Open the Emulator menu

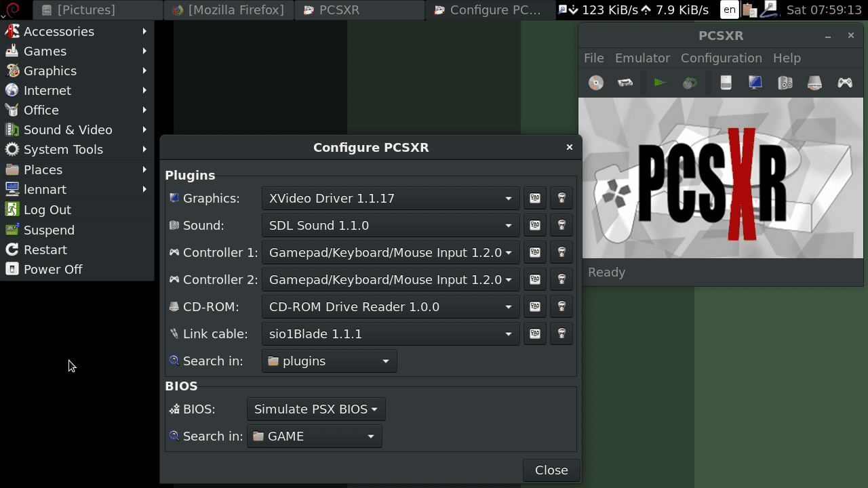click(x=642, y=58)
